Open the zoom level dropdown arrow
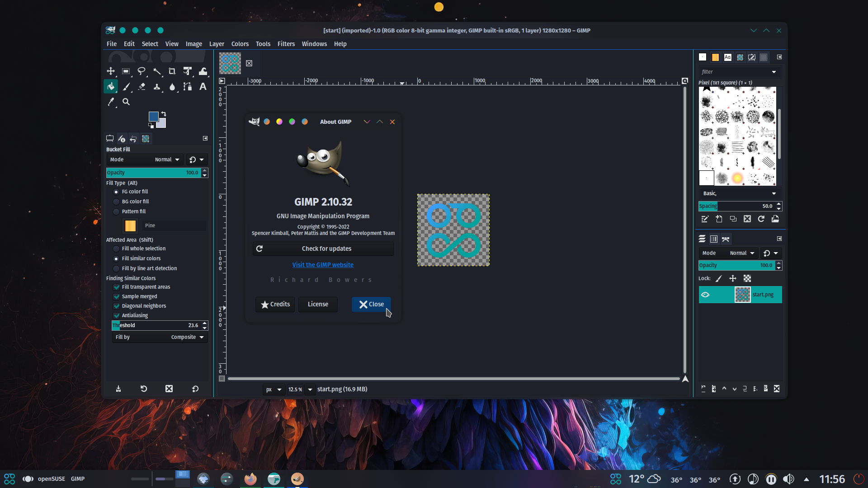 (x=310, y=389)
